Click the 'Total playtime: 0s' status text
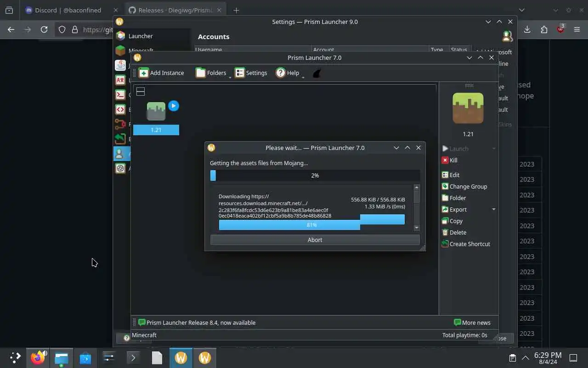 [x=464, y=335]
